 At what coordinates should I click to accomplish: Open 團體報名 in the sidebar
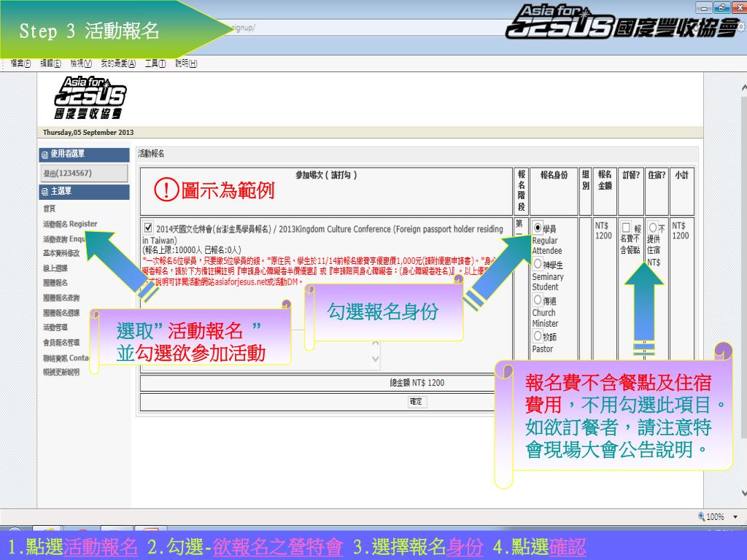pos(55,283)
